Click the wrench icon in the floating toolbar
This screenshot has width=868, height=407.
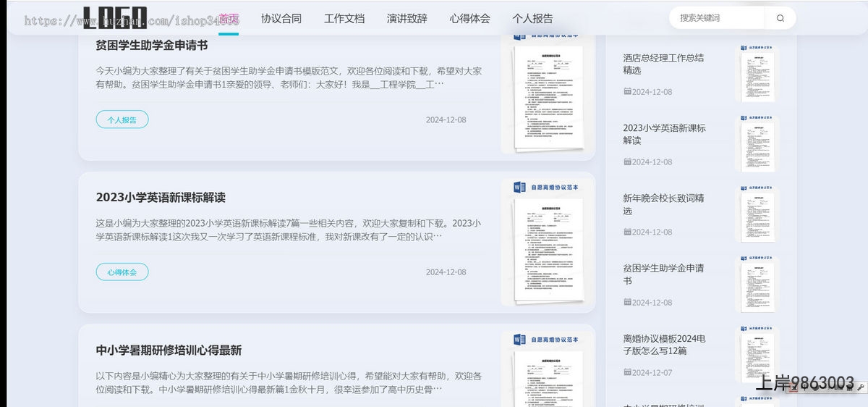(x=861, y=389)
